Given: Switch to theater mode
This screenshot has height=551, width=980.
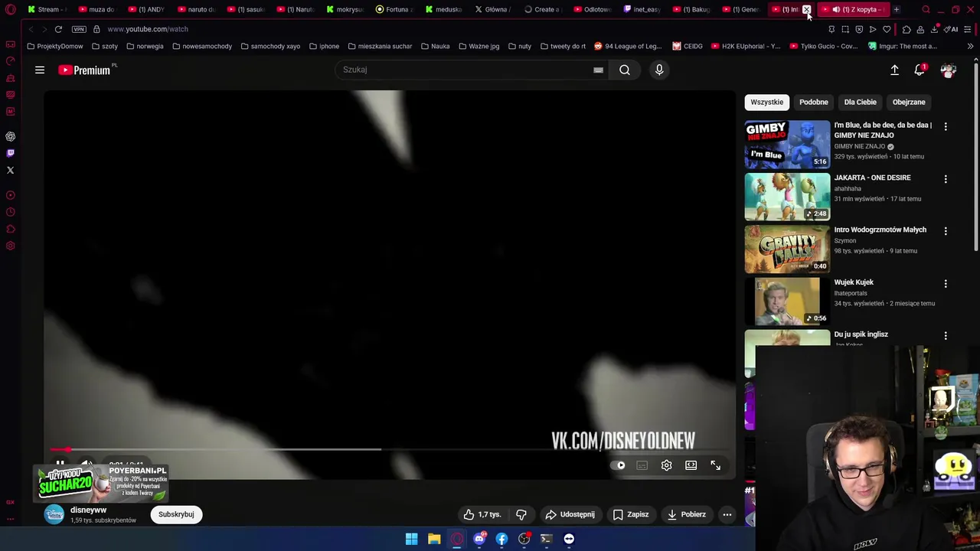Looking at the screenshot, I should (691, 465).
